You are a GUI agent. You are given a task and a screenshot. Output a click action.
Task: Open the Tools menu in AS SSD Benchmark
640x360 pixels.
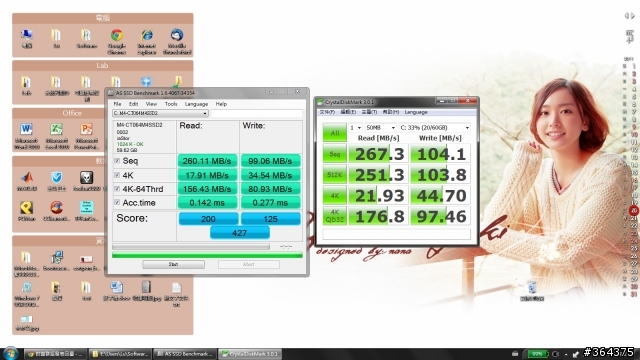click(x=171, y=104)
